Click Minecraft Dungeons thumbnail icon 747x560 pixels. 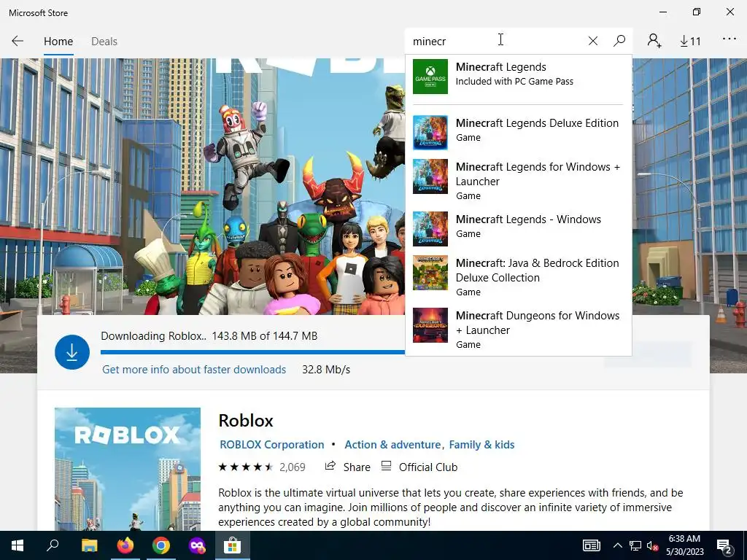pos(430,325)
